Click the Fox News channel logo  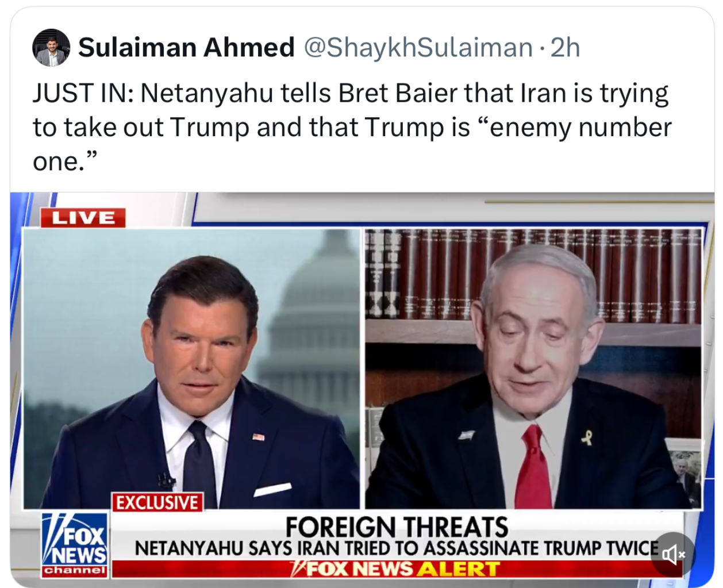[x=75, y=545]
